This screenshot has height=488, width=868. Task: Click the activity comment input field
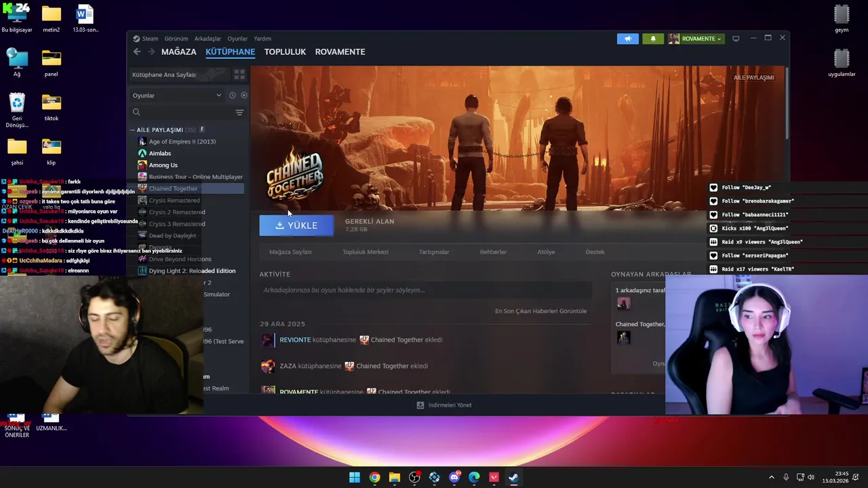[x=425, y=290]
